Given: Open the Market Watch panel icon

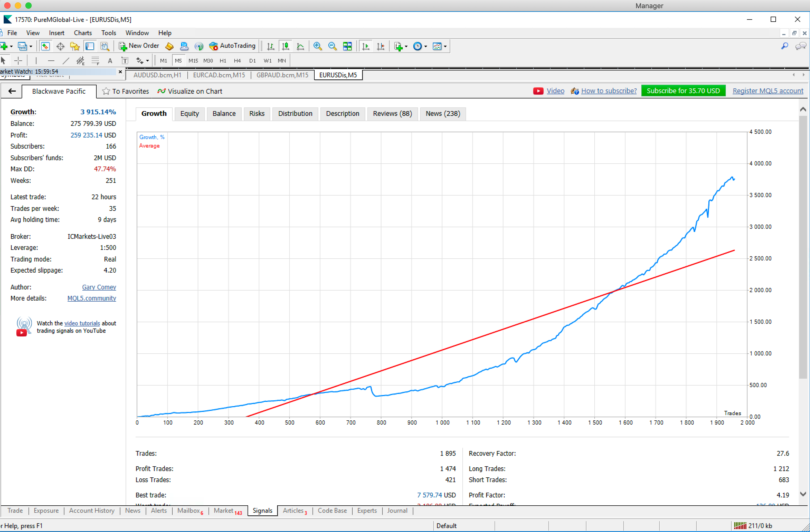Looking at the screenshot, I should pos(45,46).
